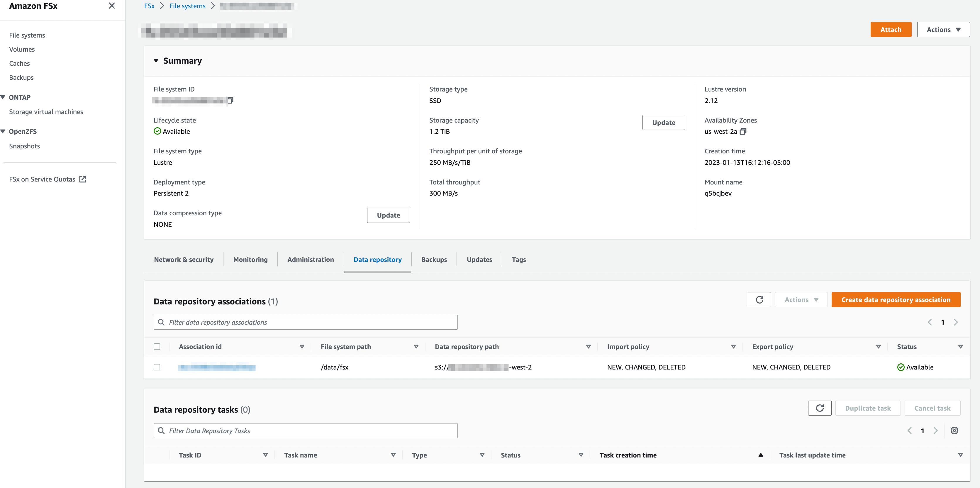Click the orange Attach button

pyautogui.click(x=891, y=30)
